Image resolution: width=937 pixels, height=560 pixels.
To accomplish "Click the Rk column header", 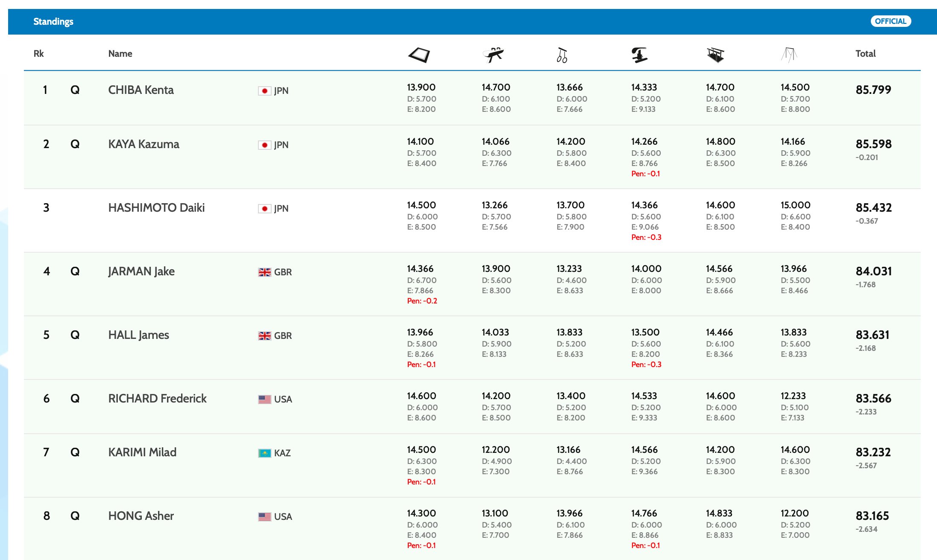I will tap(38, 54).
